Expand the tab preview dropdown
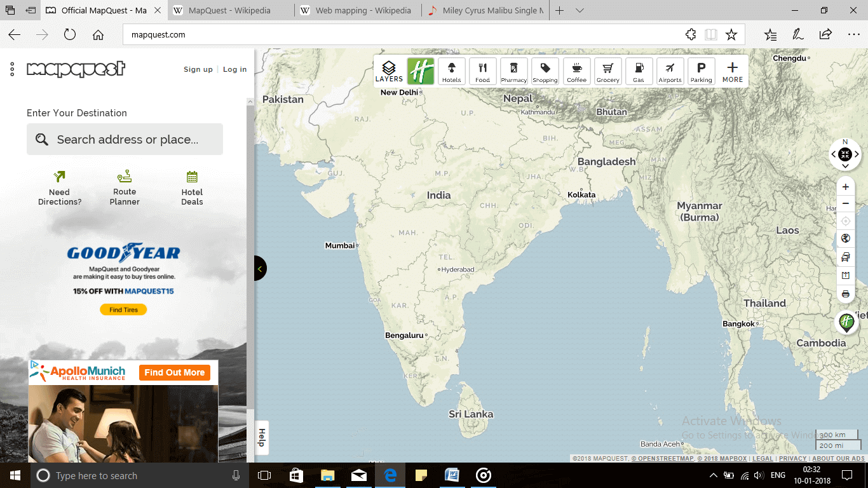Image resolution: width=868 pixels, height=488 pixels. (580, 11)
